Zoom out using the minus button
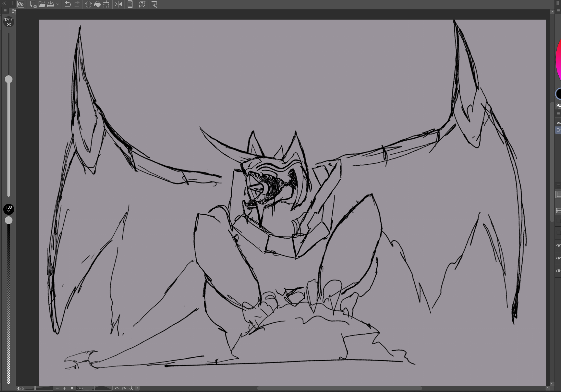The width and height of the screenshot is (561, 392). point(57,388)
